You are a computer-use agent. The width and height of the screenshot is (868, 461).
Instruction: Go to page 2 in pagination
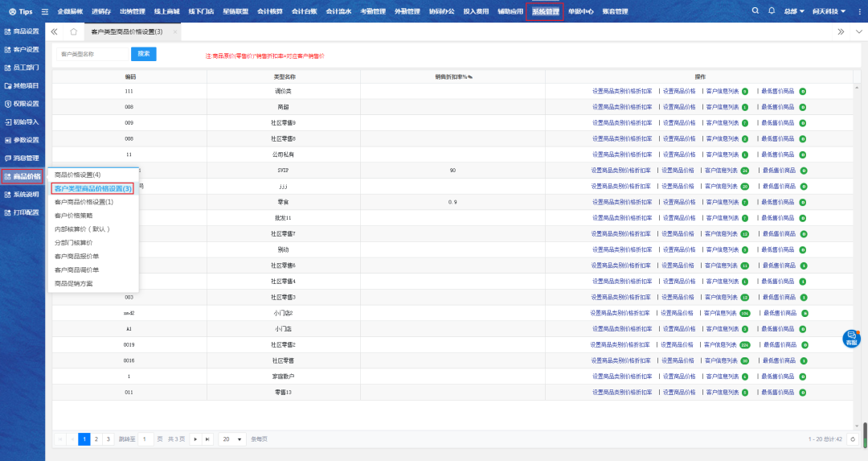point(96,439)
